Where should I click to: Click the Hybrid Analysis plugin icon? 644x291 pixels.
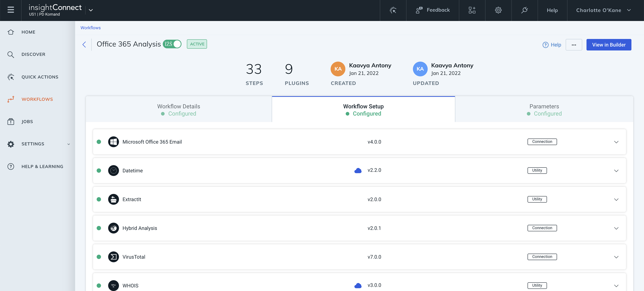click(114, 228)
